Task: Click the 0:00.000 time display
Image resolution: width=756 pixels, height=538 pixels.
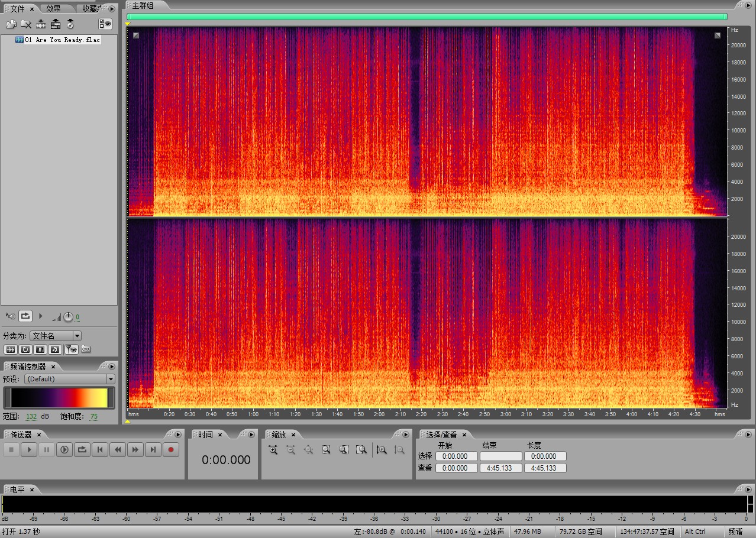Action: [226, 460]
